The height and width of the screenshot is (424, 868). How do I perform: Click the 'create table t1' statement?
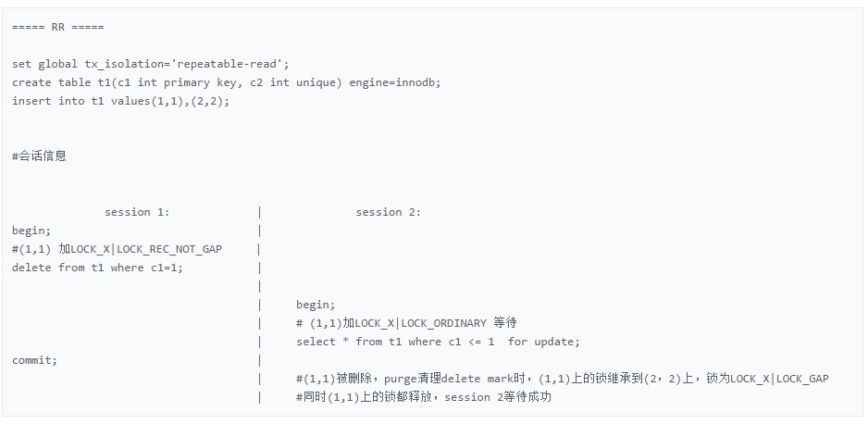pyautogui.click(x=227, y=82)
